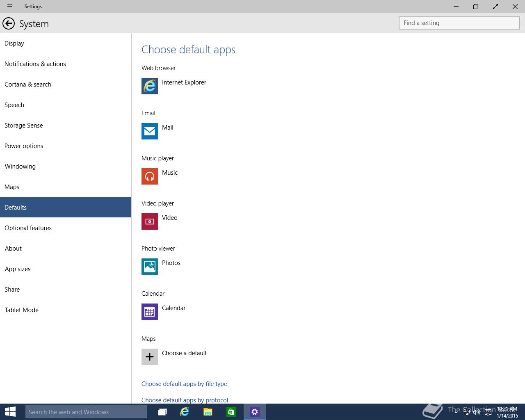Select Maps in the sidebar

(x=66, y=187)
